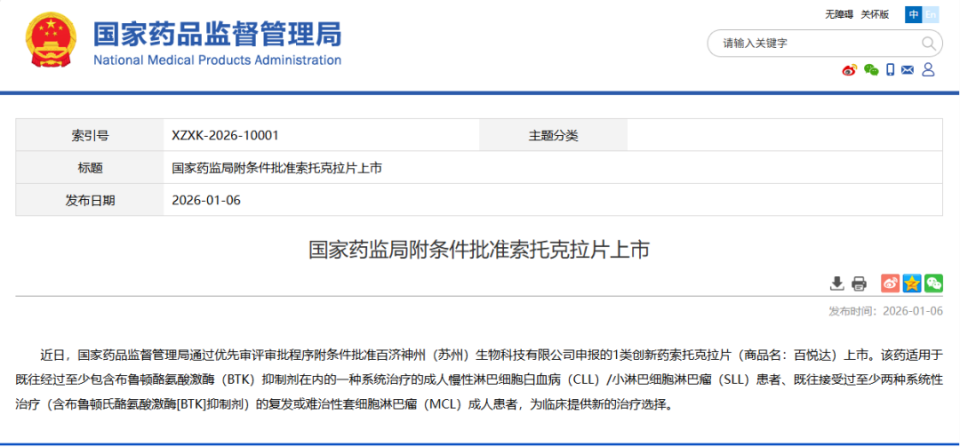Share the article to Weibo
The height and width of the screenshot is (447, 960).
pyautogui.click(x=891, y=283)
